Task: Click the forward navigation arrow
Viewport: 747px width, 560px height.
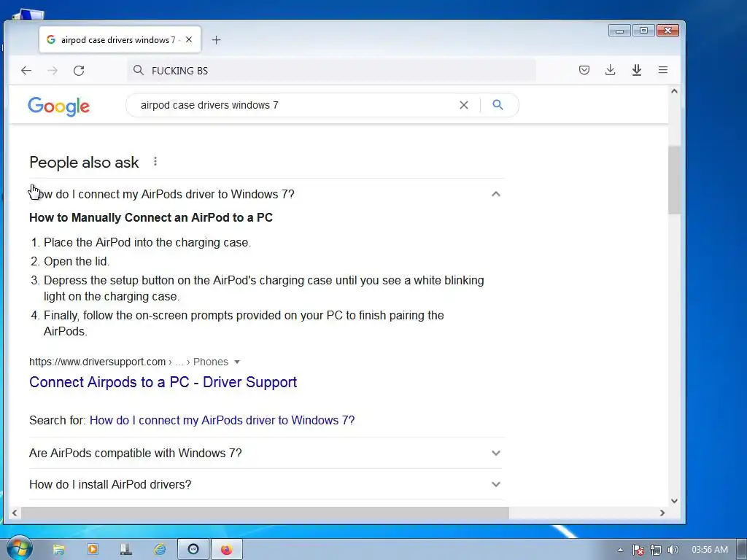Action: tap(53, 71)
